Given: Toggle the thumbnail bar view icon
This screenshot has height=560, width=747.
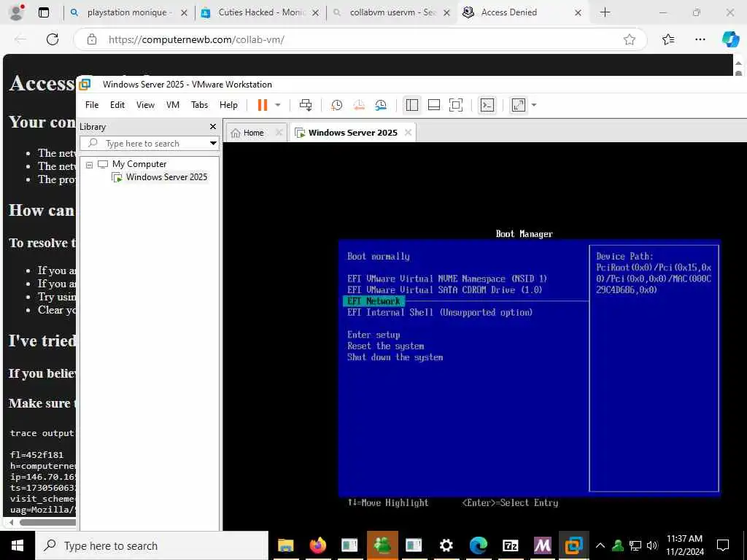Looking at the screenshot, I should pos(434,105).
